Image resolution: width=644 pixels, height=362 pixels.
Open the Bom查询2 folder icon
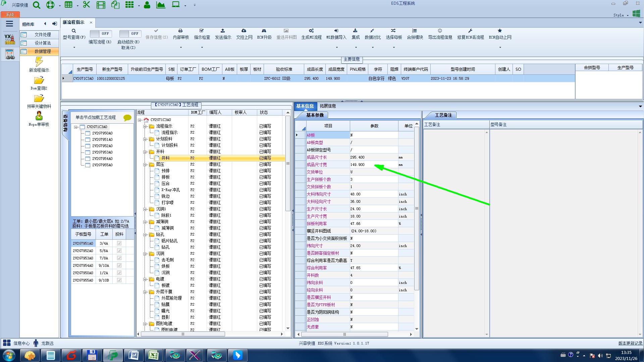point(39,81)
